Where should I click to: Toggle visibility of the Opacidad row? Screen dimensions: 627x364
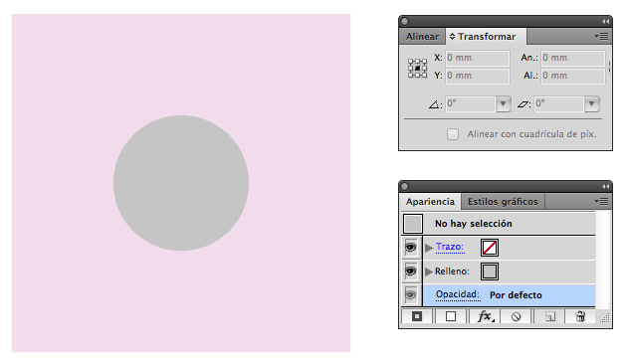pos(411,294)
